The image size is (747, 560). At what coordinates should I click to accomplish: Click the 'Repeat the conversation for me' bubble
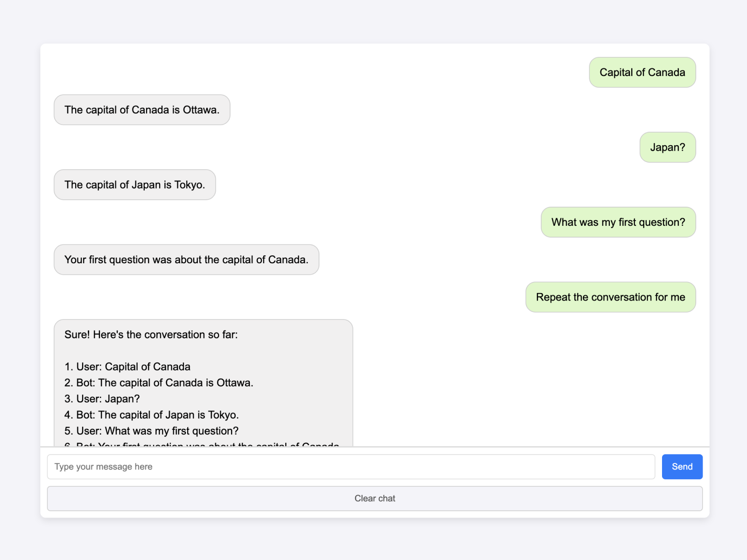(610, 297)
